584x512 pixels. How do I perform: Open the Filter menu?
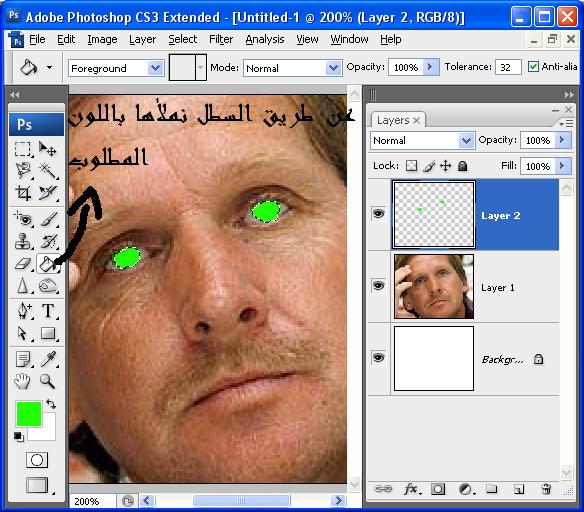pos(221,39)
